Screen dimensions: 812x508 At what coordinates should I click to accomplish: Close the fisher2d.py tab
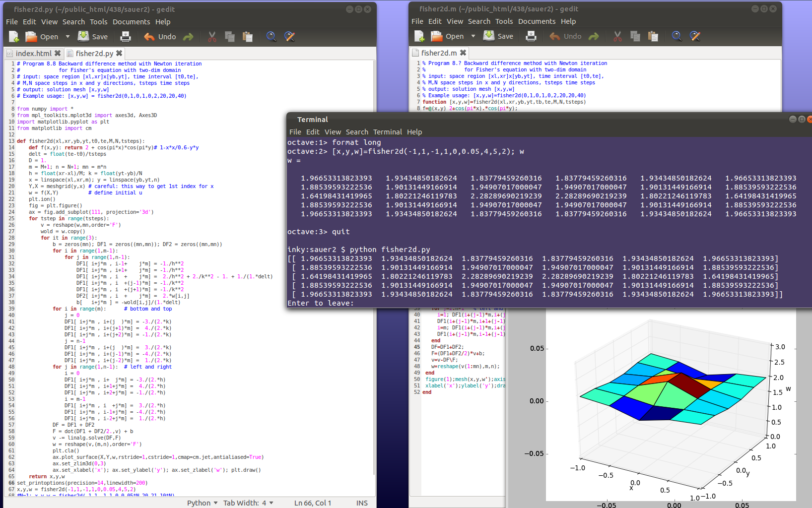pyautogui.click(x=119, y=53)
